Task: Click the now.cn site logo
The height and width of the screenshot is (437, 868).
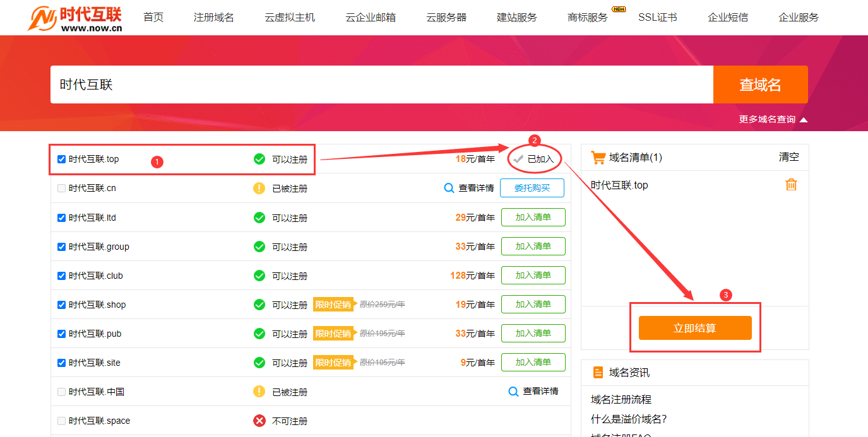Action: pos(75,18)
